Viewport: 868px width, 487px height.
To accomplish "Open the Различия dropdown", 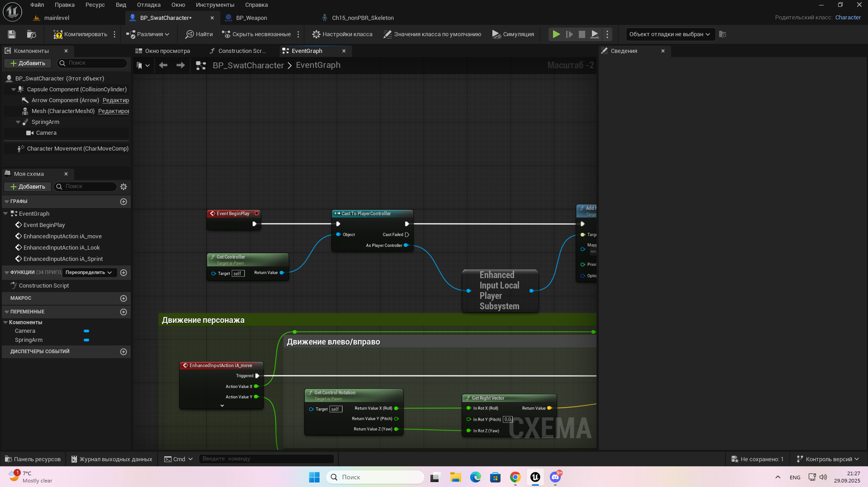I will pyautogui.click(x=148, y=34).
